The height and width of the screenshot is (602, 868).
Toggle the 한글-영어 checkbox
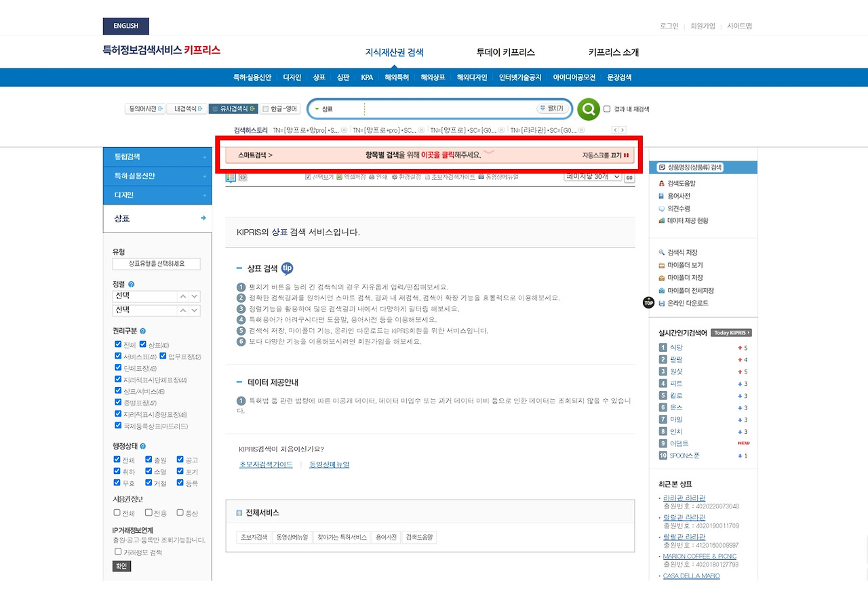tap(265, 108)
